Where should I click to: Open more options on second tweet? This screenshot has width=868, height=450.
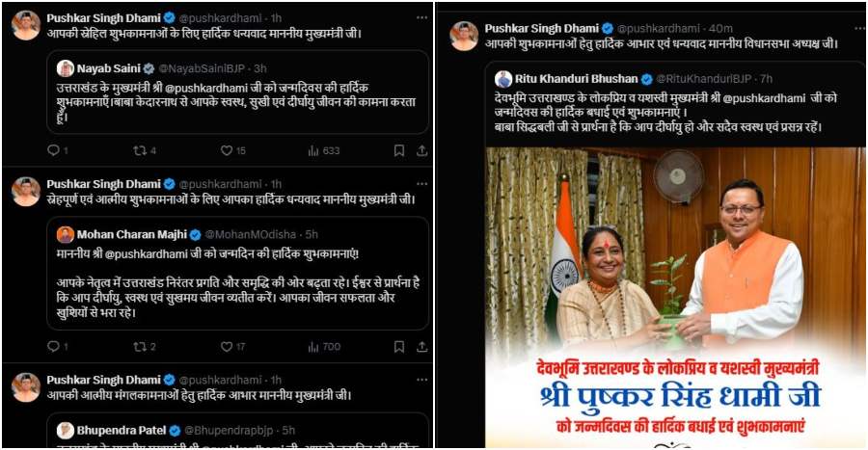point(421,183)
